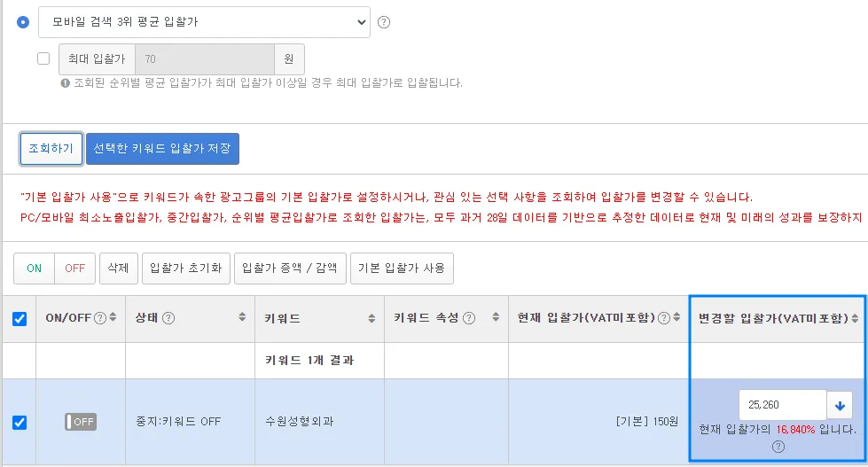Click help icon next to 현재 입찰가 header
Screen dimensions: 868x467
pos(664,318)
